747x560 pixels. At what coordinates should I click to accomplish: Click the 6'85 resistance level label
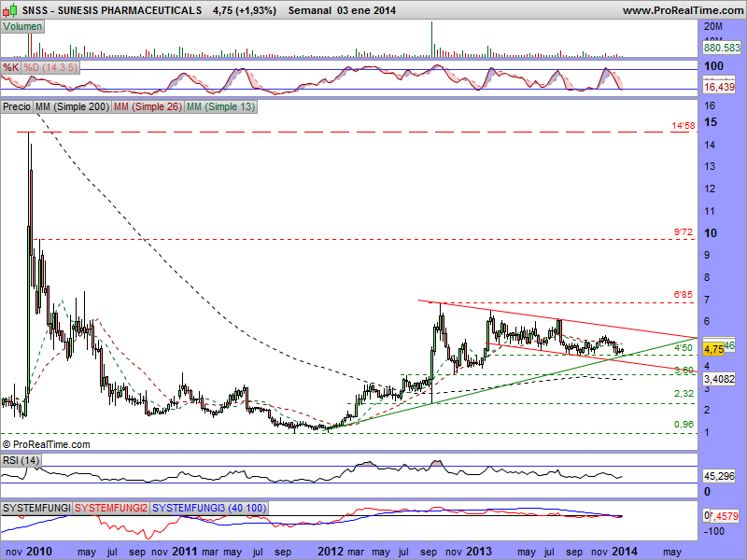(x=684, y=295)
